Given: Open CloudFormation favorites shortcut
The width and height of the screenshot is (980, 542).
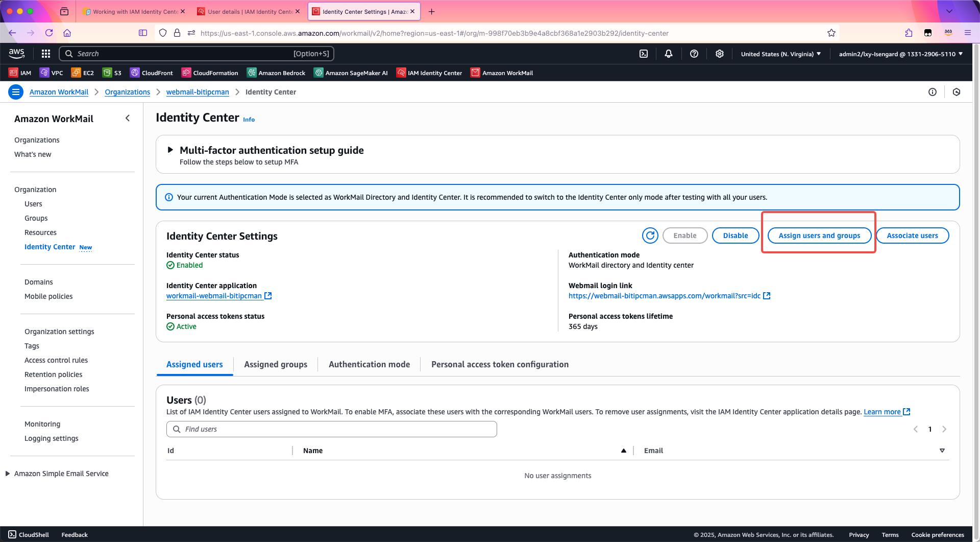Looking at the screenshot, I should click(210, 73).
